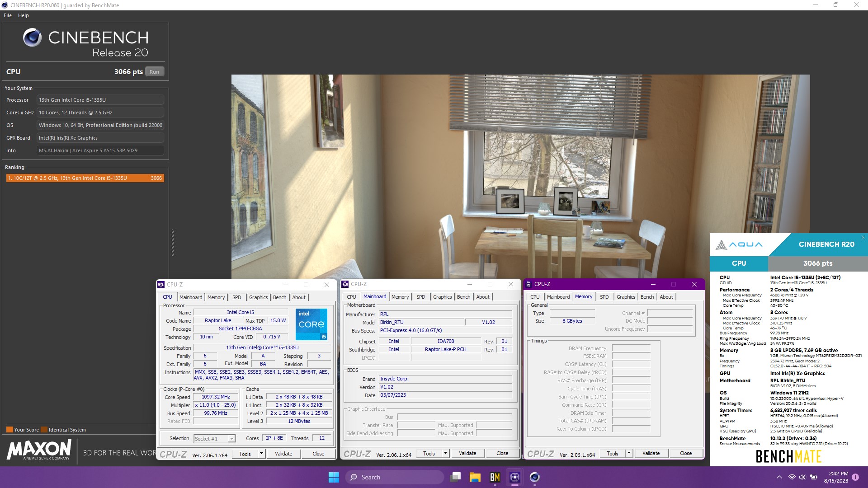Image resolution: width=868 pixels, height=488 pixels.
Task: Click the taskbar Search box
Action: pyautogui.click(x=394, y=477)
